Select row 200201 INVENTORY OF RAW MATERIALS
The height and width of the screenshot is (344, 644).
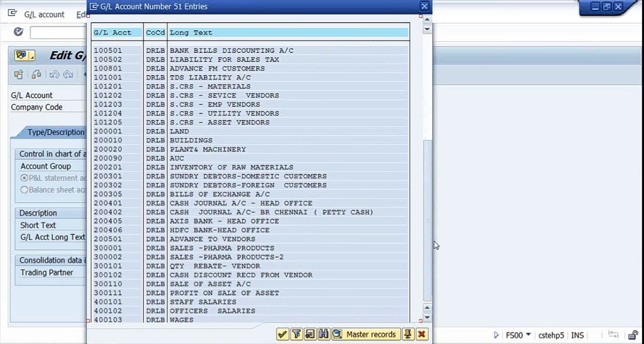(250, 167)
